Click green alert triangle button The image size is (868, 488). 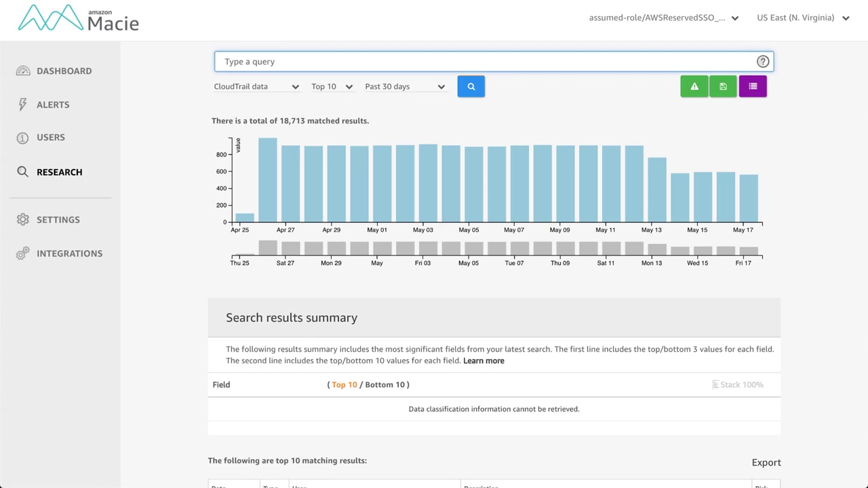694,87
